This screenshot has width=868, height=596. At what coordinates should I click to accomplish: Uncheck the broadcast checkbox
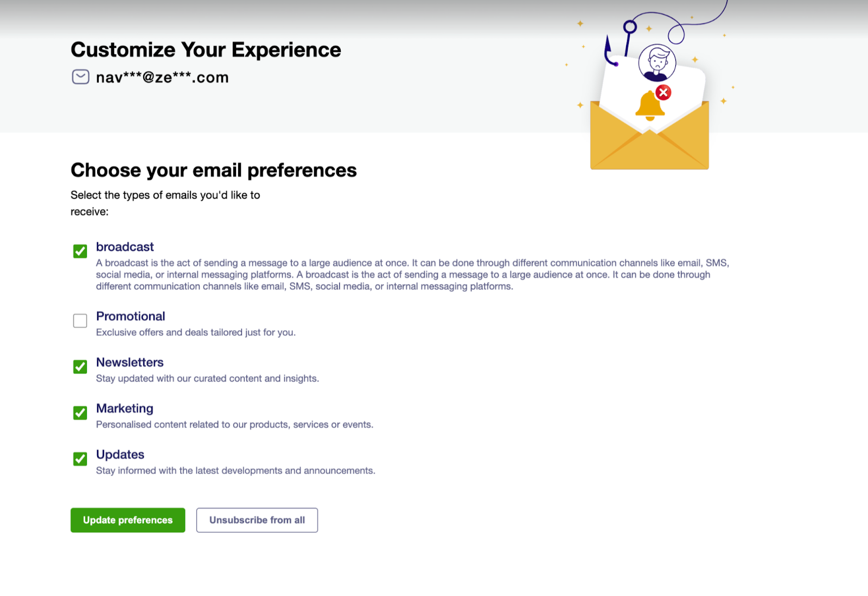[80, 251]
